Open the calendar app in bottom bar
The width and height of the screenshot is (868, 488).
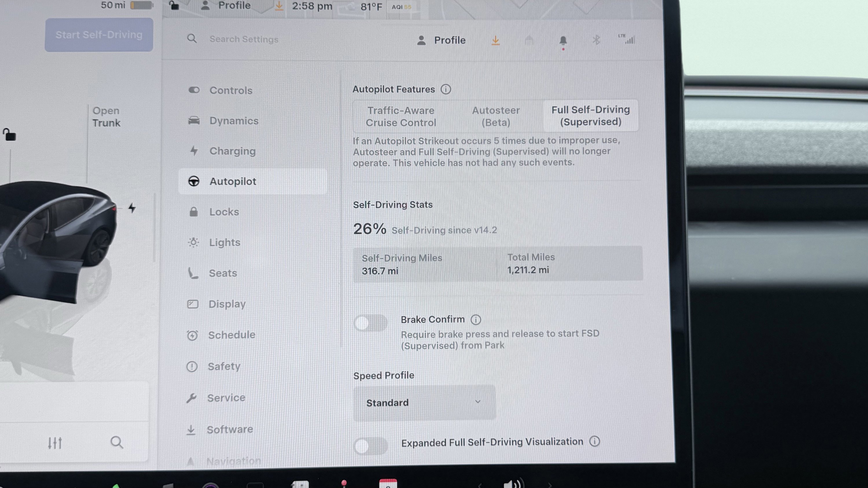pos(388,483)
